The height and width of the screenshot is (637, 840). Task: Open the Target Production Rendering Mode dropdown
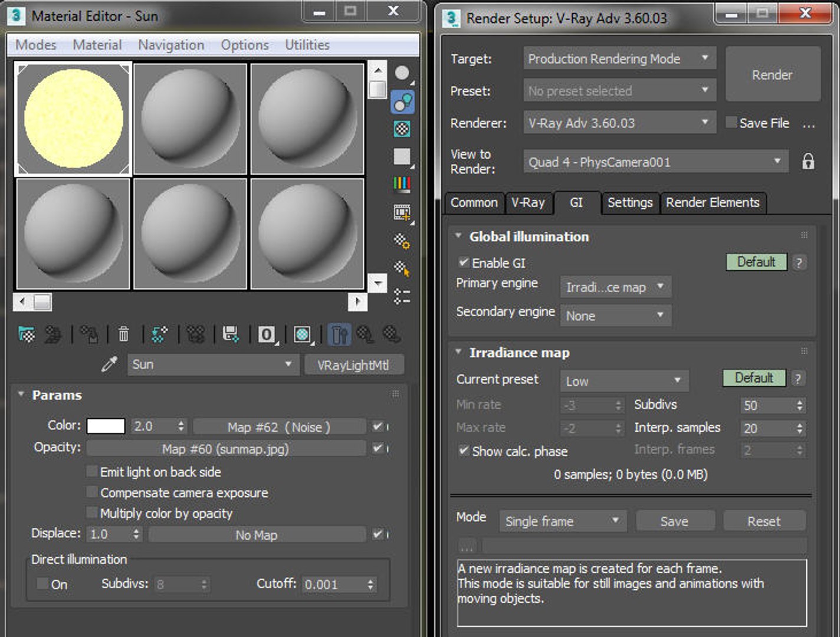point(619,58)
